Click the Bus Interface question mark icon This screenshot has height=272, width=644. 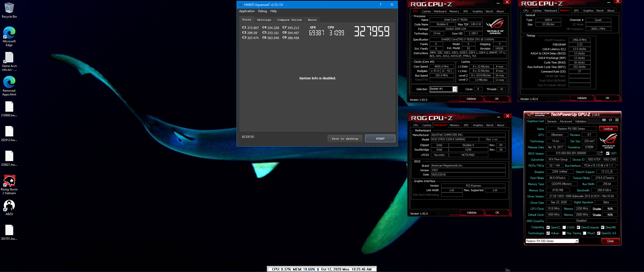(x=617, y=165)
